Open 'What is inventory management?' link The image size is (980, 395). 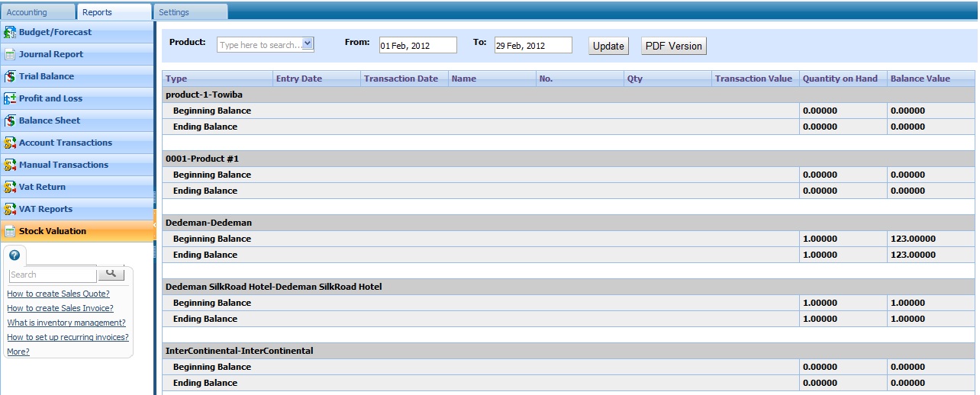[x=66, y=323]
